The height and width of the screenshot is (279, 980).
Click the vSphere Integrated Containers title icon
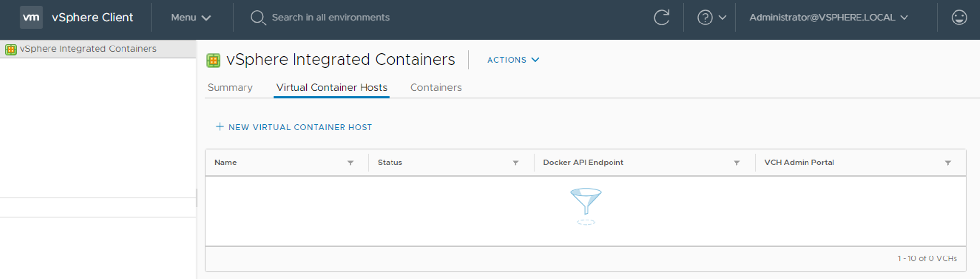coord(213,60)
